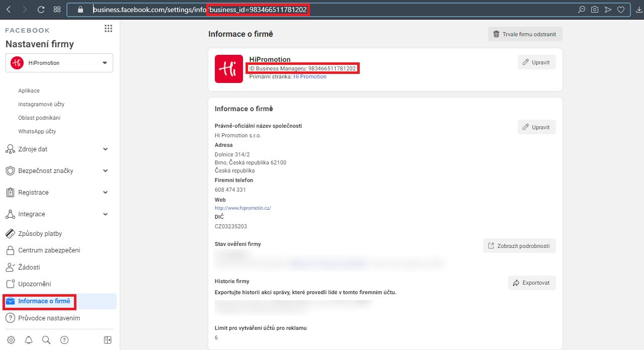
Task: Click the notifications bell icon at sidebar bottom
Action: coord(29,340)
